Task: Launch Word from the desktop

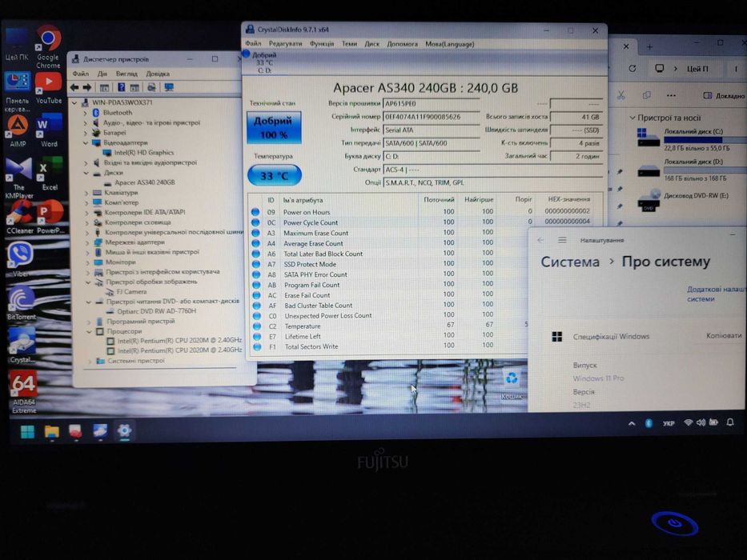Action: click(x=49, y=131)
